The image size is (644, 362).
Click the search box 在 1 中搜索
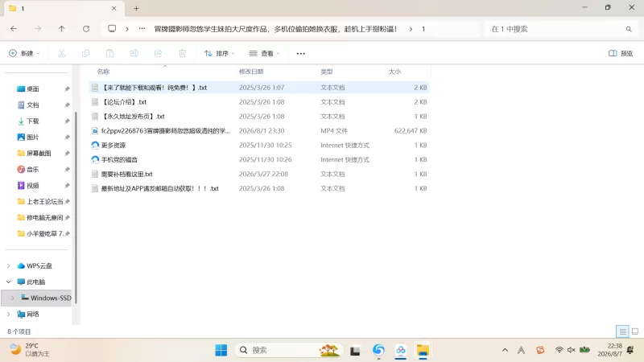(560, 29)
